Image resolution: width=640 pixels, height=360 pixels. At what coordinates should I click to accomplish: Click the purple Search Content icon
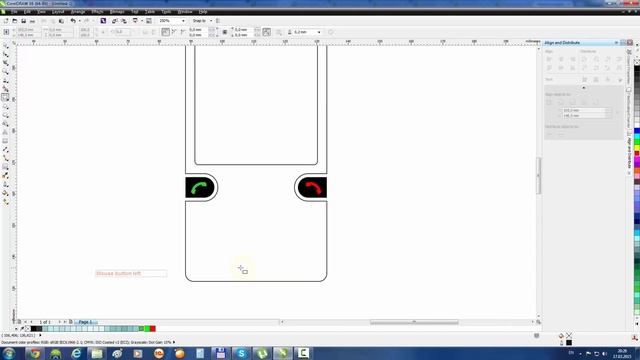pos(103,21)
